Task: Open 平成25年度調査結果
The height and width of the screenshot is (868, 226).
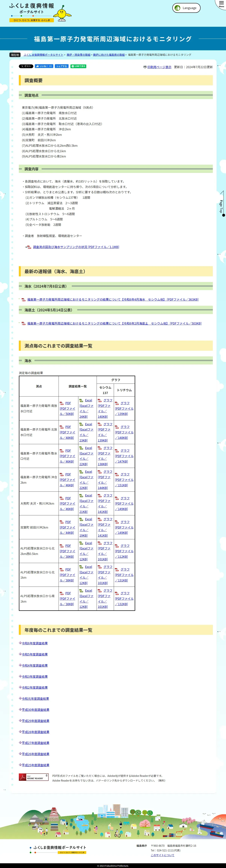Action: [x=35, y=765]
